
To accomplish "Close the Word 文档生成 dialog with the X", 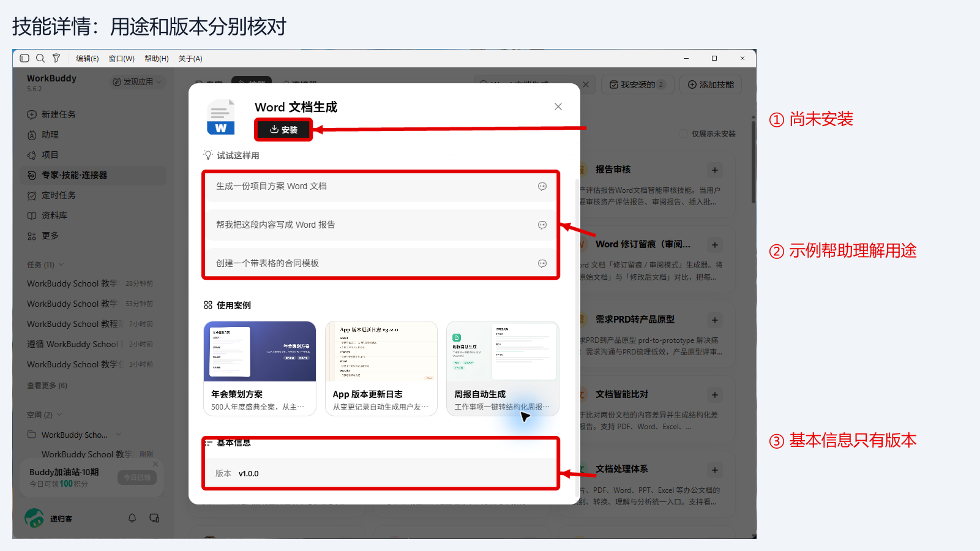I will [x=558, y=107].
